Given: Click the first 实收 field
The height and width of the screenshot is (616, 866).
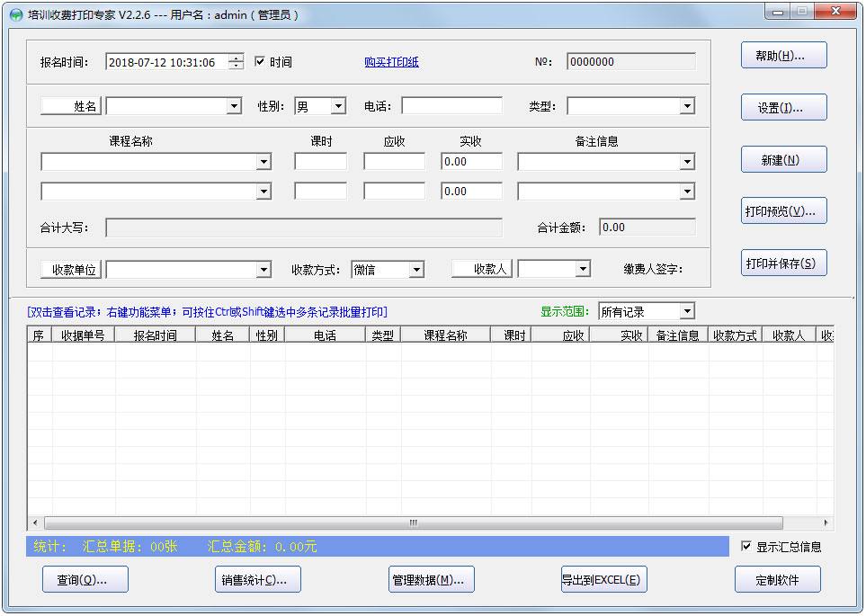Looking at the screenshot, I should [471, 162].
